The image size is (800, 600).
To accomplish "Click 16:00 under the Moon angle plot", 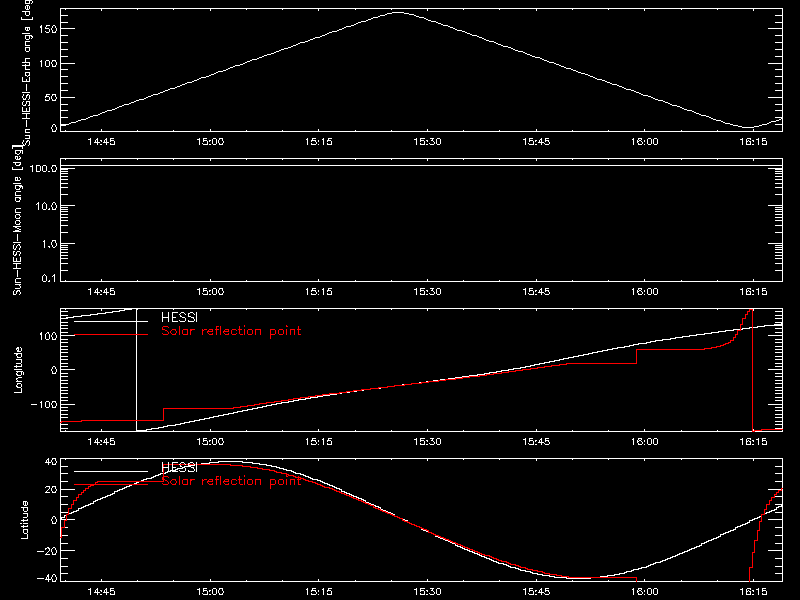I will pyautogui.click(x=645, y=292).
